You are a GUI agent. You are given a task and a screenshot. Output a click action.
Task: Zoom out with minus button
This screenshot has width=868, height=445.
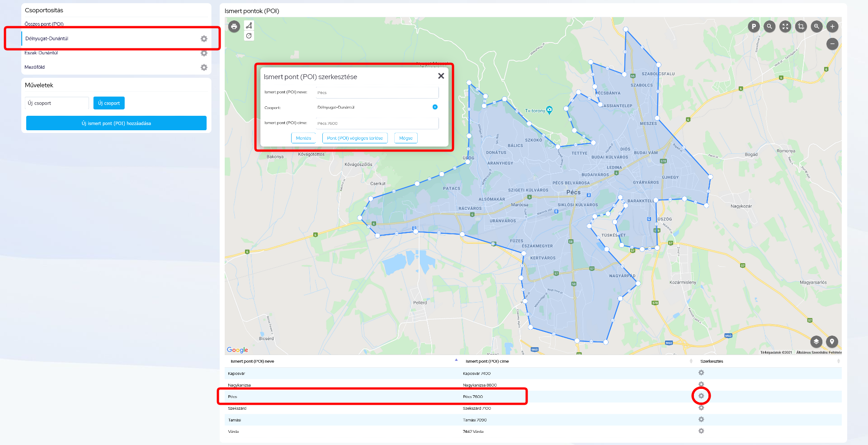point(832,44)
